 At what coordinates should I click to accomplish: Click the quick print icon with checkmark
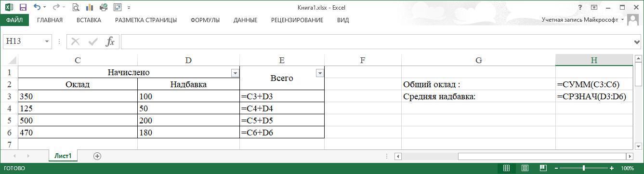tap(104, 7)
